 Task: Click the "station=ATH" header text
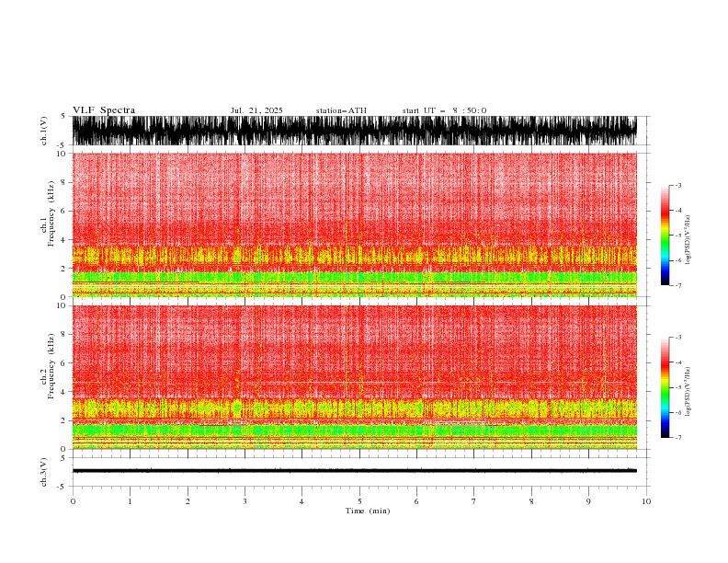(x=341, y=110)
